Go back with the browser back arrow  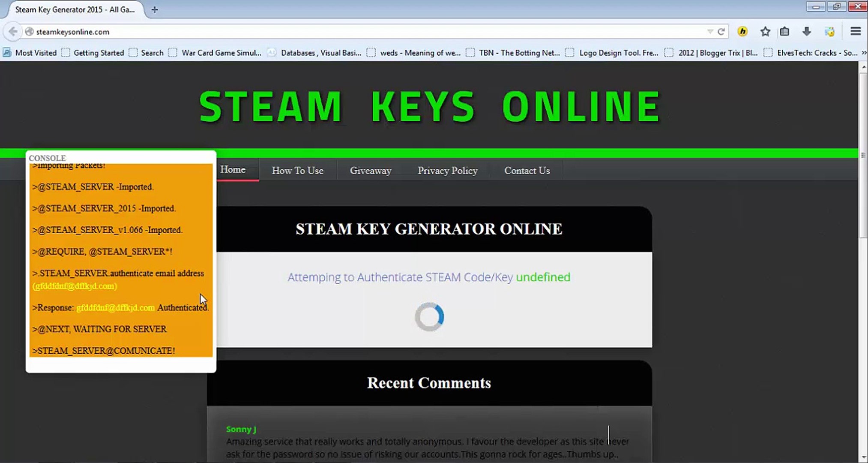13,32
